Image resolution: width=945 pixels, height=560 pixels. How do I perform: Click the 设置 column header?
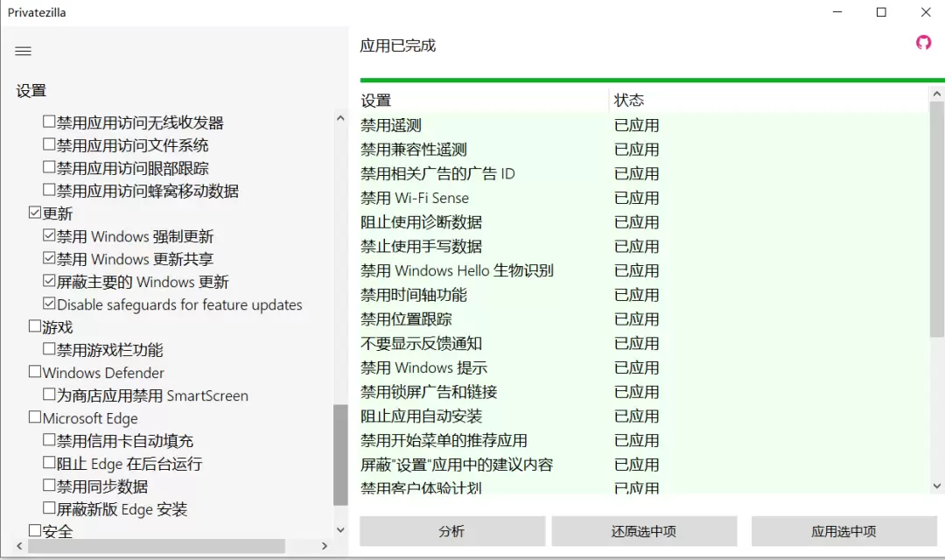[485, 100]
